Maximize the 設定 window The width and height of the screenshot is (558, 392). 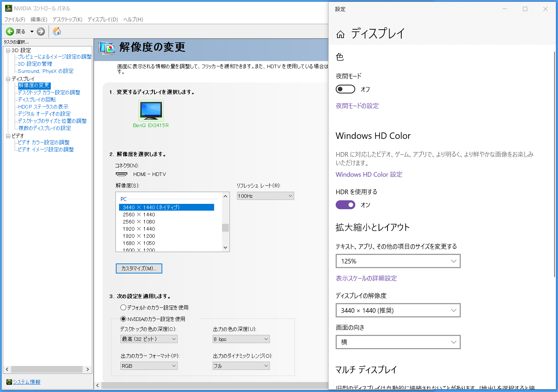coord(525,9)
